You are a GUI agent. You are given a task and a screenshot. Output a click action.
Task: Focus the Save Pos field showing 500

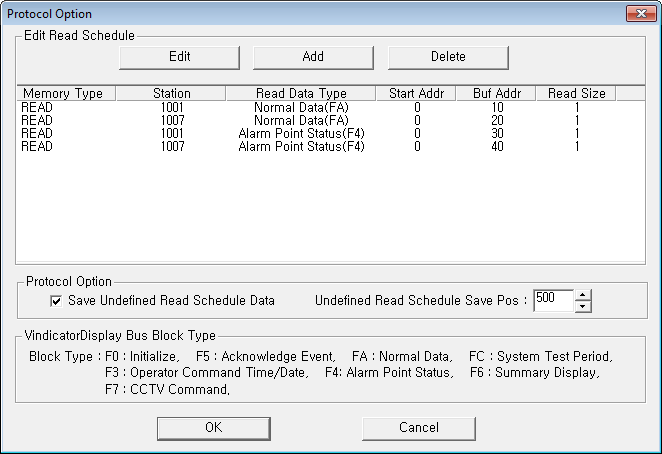tap(553, 301)
